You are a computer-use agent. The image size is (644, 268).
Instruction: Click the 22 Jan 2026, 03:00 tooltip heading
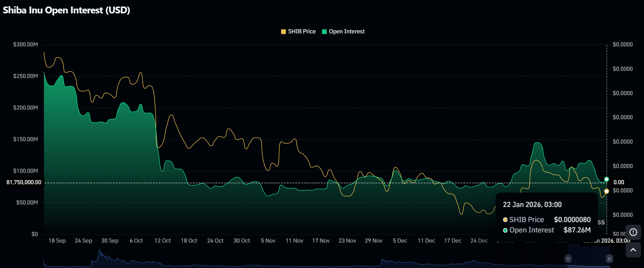tap(532, 205)
